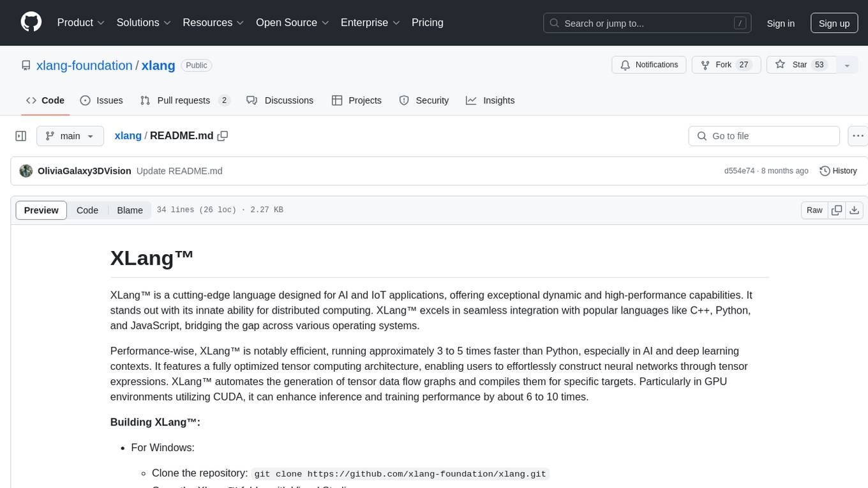Switch to the Pull requests tab
This screenshot has width=868, height=488.
point(184,100)
